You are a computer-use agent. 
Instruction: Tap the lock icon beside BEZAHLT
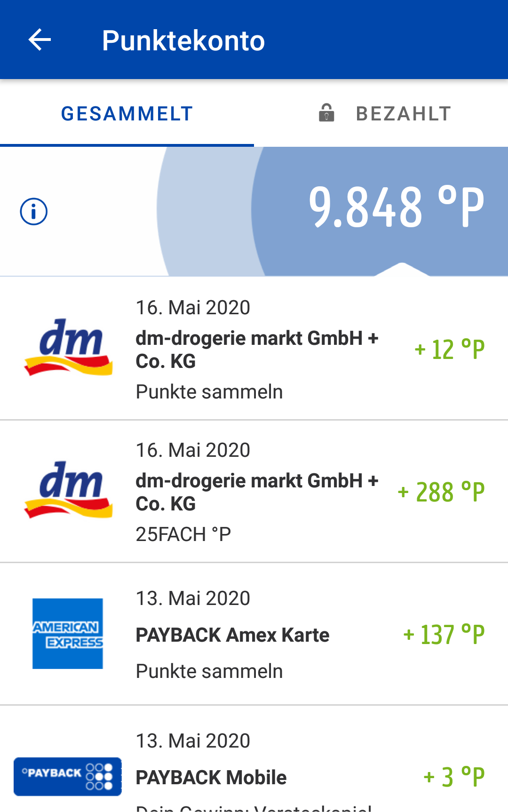pyautogui.click(x=326, y=113)
